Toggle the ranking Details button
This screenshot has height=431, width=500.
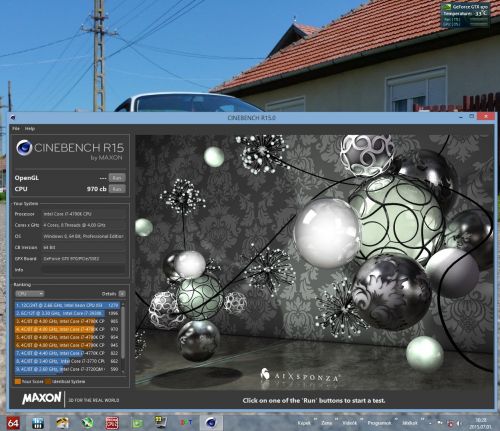[x=122, y=294]
